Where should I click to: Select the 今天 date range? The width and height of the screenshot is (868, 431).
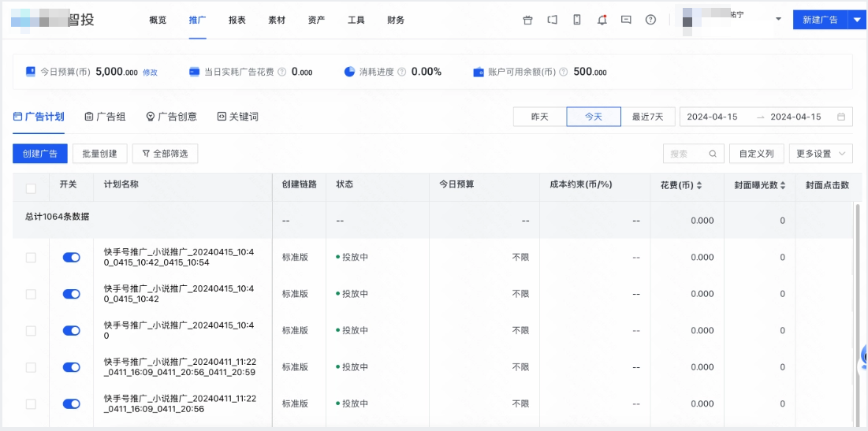coord(594,117)
